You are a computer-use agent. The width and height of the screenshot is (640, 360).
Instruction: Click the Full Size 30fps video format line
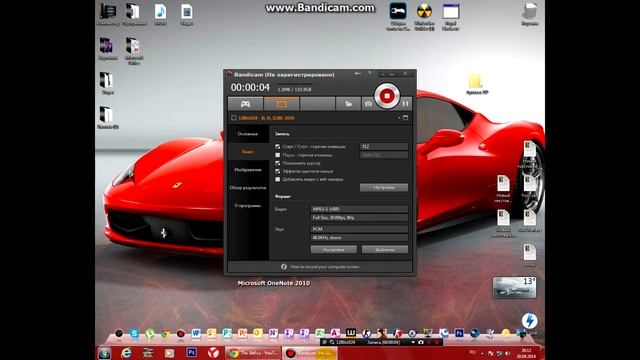tap(359, 218)
